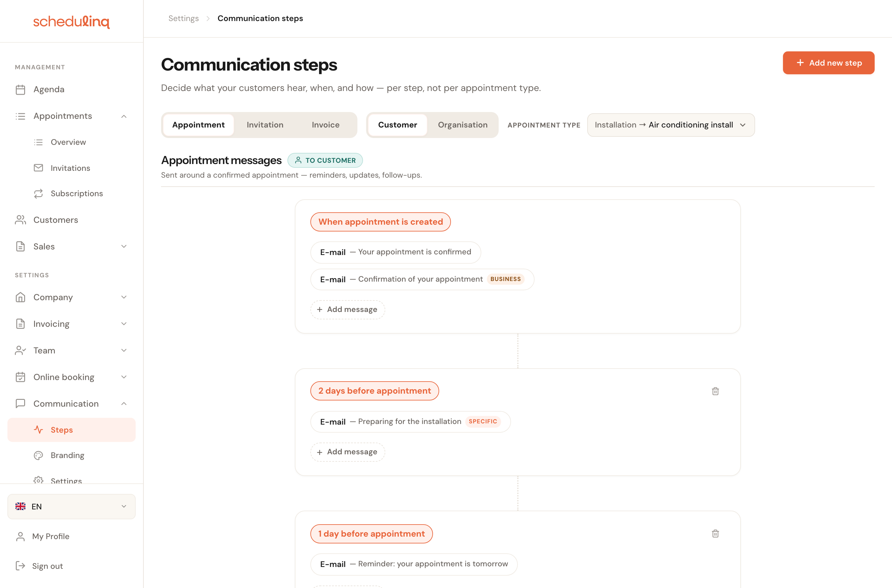Viewport: 892px width, 588px height.
Task: Click the Sales document icon
Action: pyautogui.click(x=20, y=246)
